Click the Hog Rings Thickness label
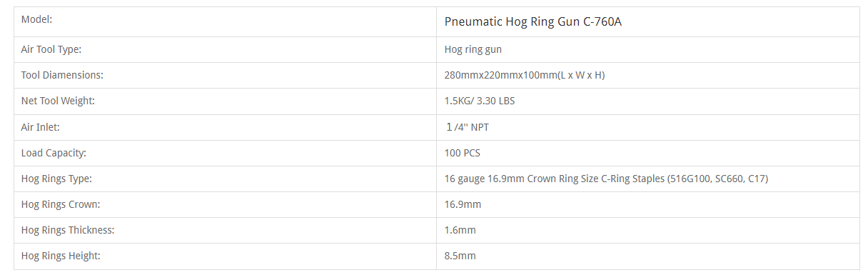 click(68, 230)
